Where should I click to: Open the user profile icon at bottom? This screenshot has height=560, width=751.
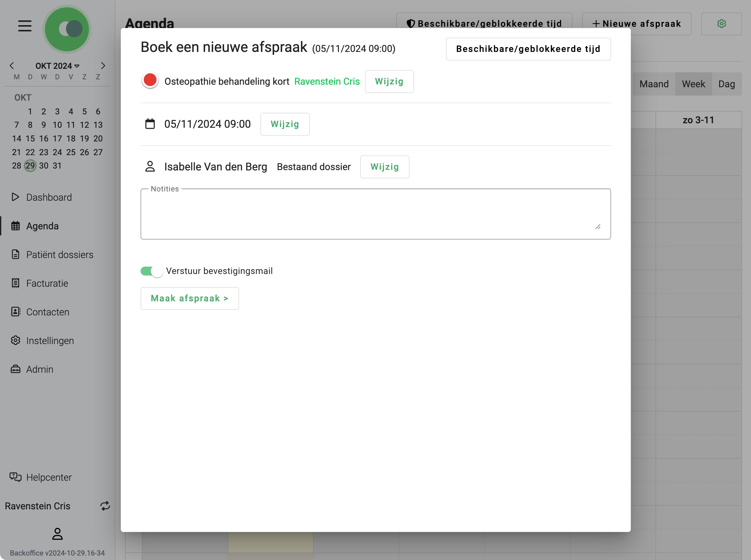57,534
